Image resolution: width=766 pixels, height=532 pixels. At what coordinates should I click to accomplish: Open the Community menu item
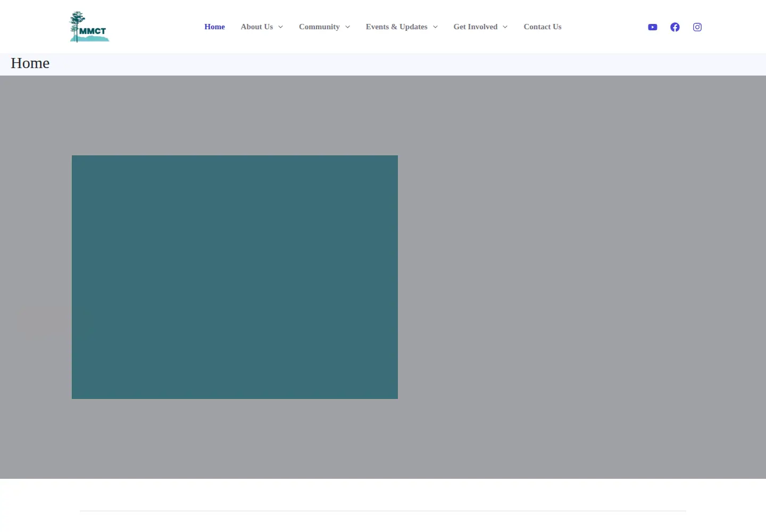pos(319,27)
